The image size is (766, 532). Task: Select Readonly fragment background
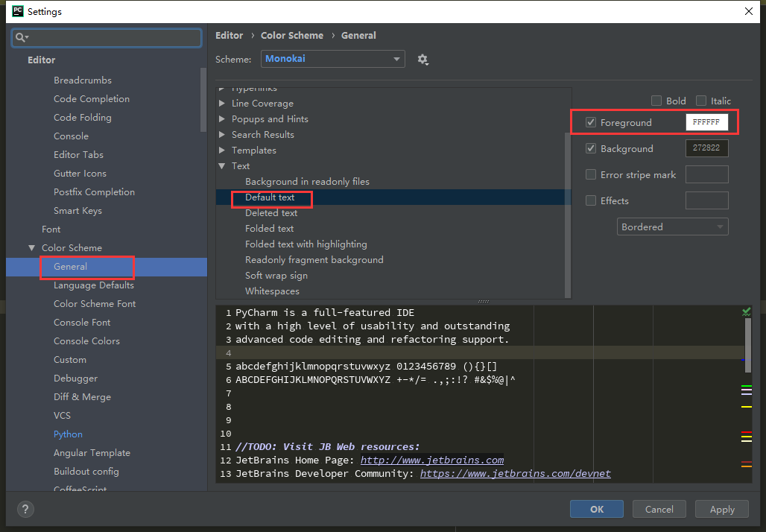pos(314,259)
